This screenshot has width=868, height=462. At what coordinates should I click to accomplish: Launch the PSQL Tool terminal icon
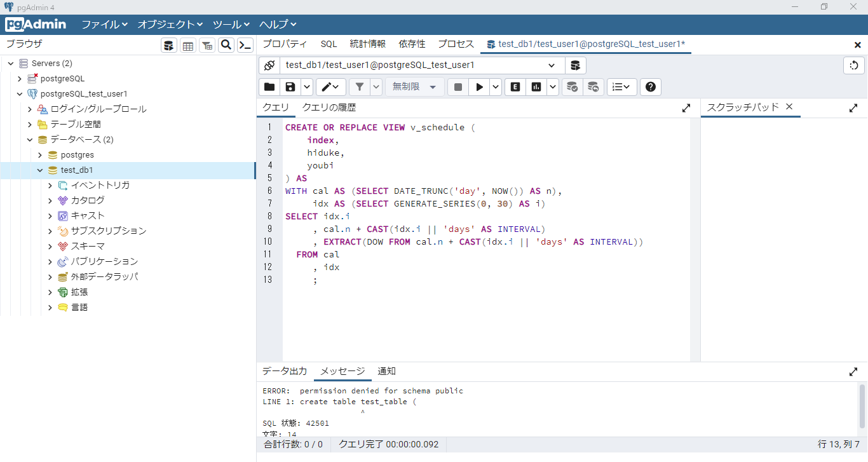coord(245,45)
